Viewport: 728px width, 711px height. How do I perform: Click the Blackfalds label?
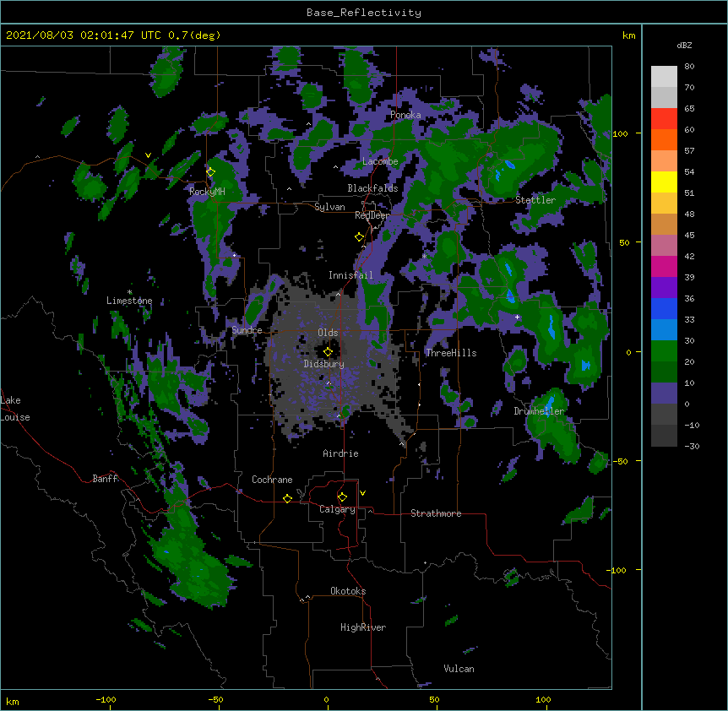[372, 188]
